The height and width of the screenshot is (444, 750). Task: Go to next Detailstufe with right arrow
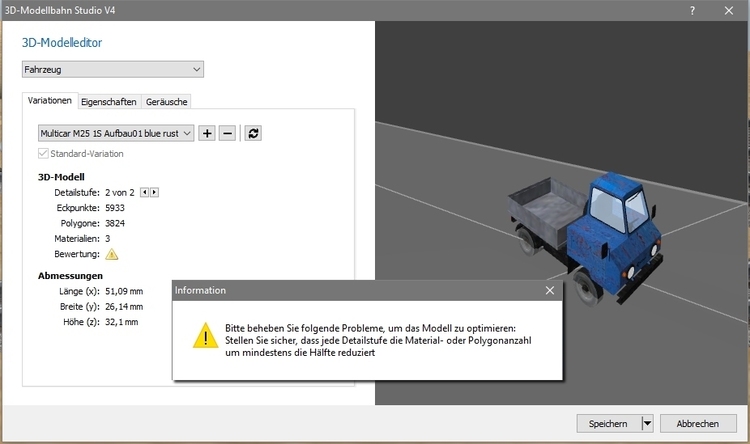click(x=154, y=192)
